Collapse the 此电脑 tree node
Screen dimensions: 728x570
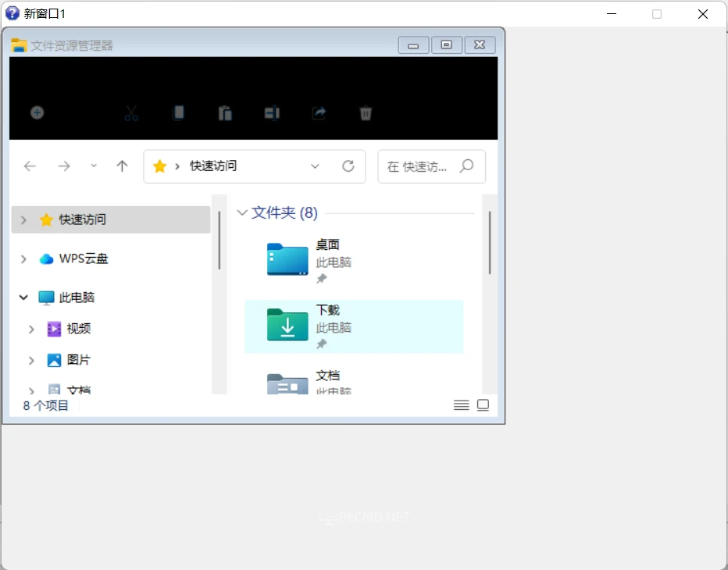(x=23, y=297)
